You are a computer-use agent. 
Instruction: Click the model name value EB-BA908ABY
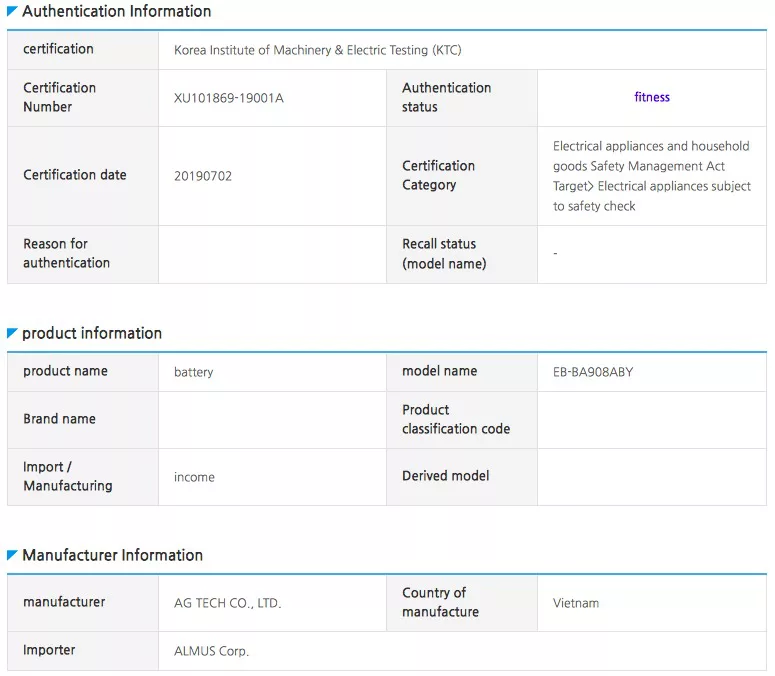point(593,372)
